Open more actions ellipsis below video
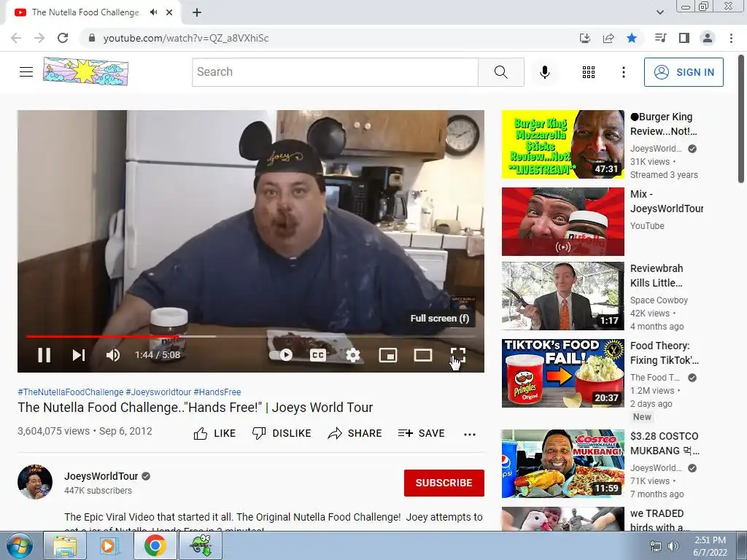This screenshot has width=747, height=560. (x=470, y=435)
